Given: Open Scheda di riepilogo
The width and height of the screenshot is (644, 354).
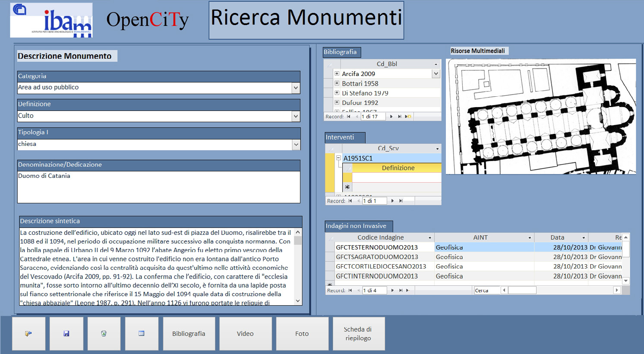Looking at the screenshot, I should pos(358,334).
